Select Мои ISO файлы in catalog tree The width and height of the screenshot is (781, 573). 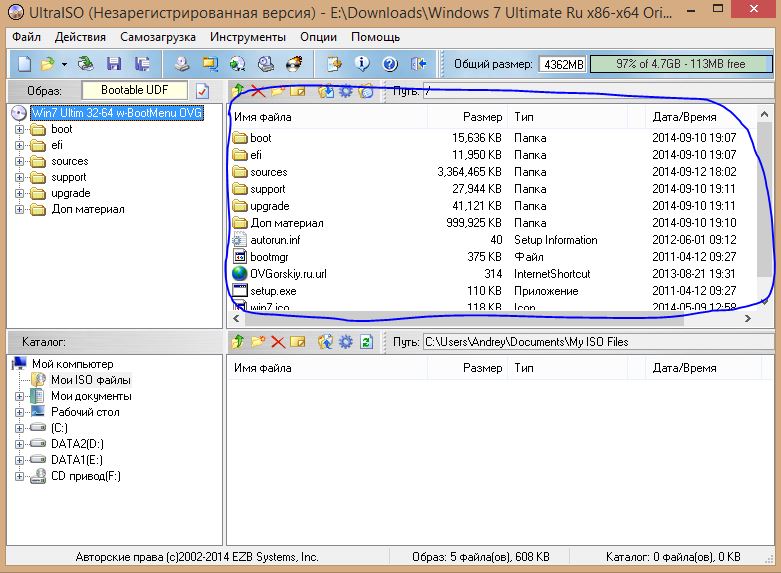click(91, 380)
